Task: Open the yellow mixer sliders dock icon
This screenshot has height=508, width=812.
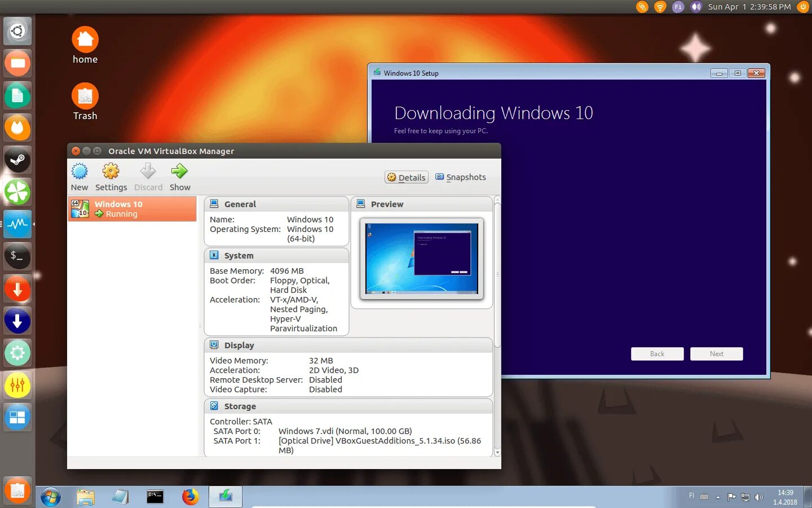Action: (x=17, y=386)
